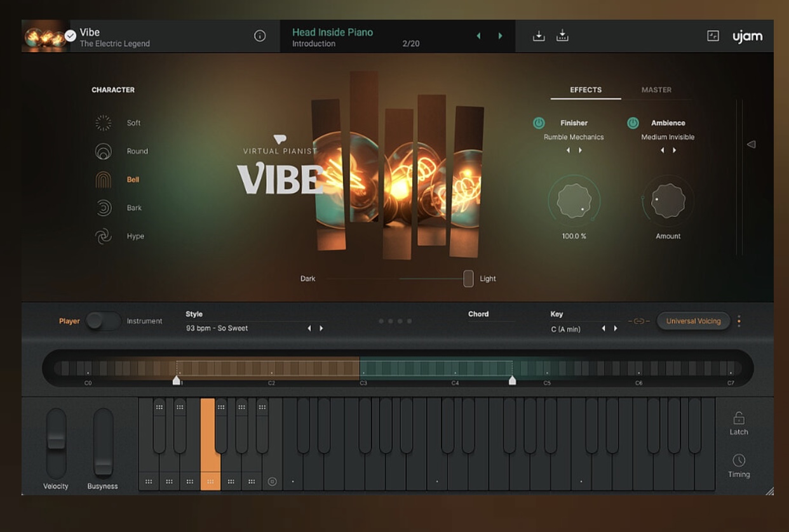789x532 pixels.
Task: Select the Soft character icon
Action: (103, 123)
